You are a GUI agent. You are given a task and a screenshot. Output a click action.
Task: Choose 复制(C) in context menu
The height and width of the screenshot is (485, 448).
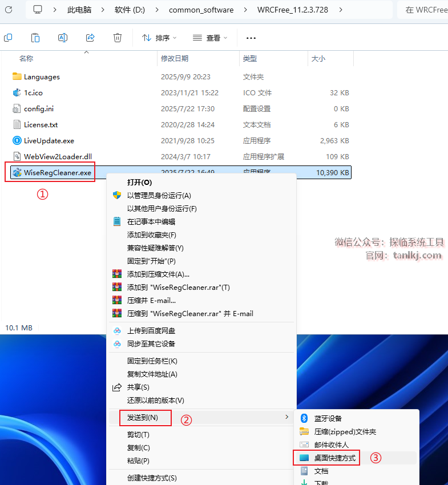(x=201, y=447)
